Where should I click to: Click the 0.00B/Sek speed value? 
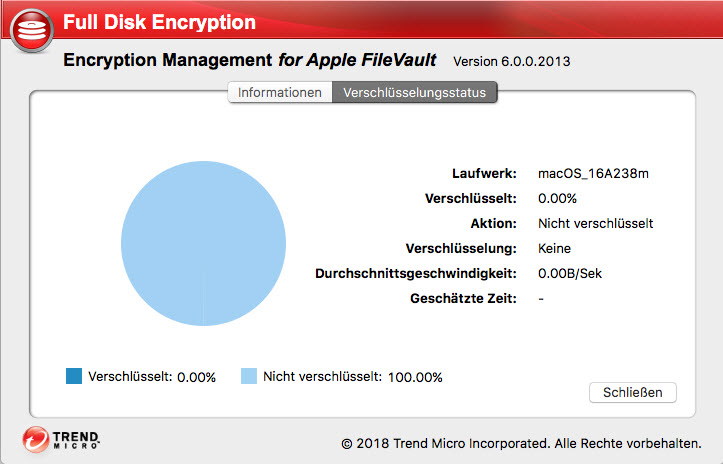click(x=571, y=273)
